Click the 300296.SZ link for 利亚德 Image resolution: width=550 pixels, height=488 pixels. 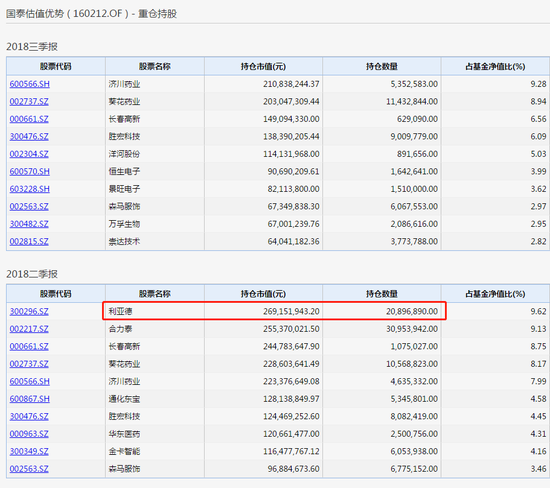(x=29, y=312)
